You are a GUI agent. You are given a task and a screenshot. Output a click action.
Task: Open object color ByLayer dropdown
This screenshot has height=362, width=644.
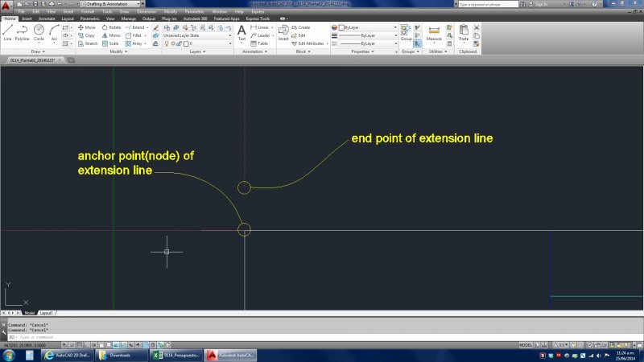[x=368, y=27]
